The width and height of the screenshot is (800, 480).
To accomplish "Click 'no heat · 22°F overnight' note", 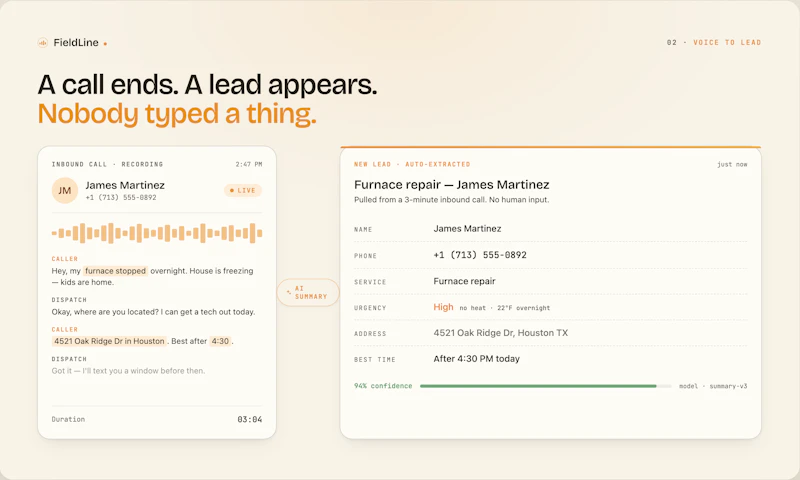I will coord(505,308).
